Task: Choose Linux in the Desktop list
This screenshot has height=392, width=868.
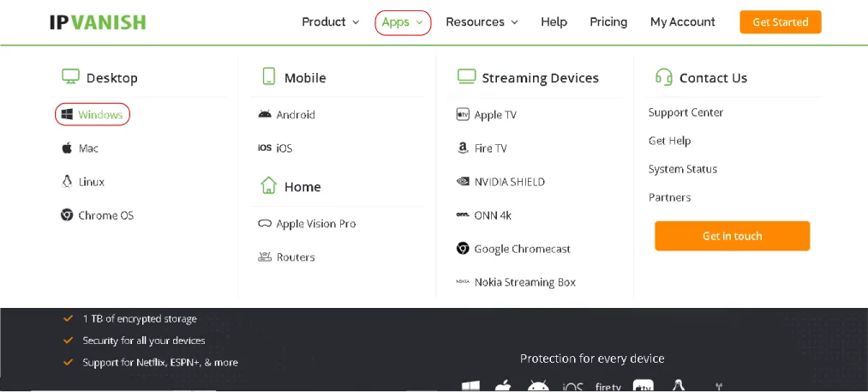Action: [x=92, y=181]
